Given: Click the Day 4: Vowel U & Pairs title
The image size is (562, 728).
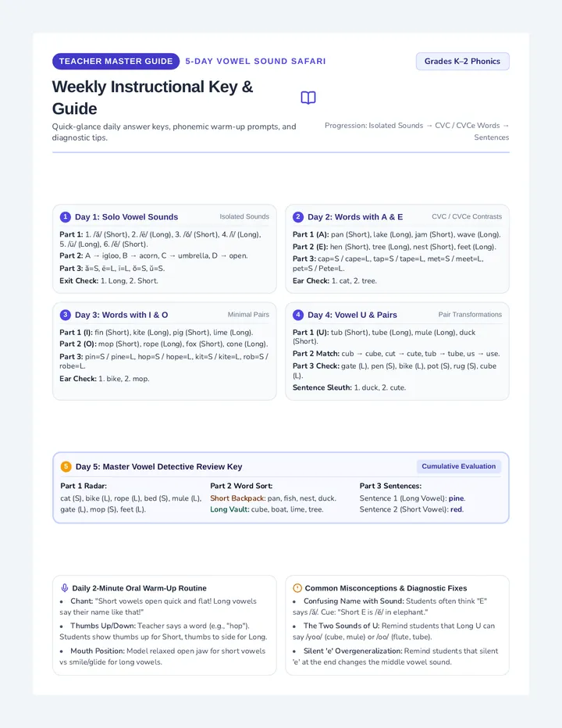Looking at the screenshot, I should pyautogui.click(x=352, y=315).
